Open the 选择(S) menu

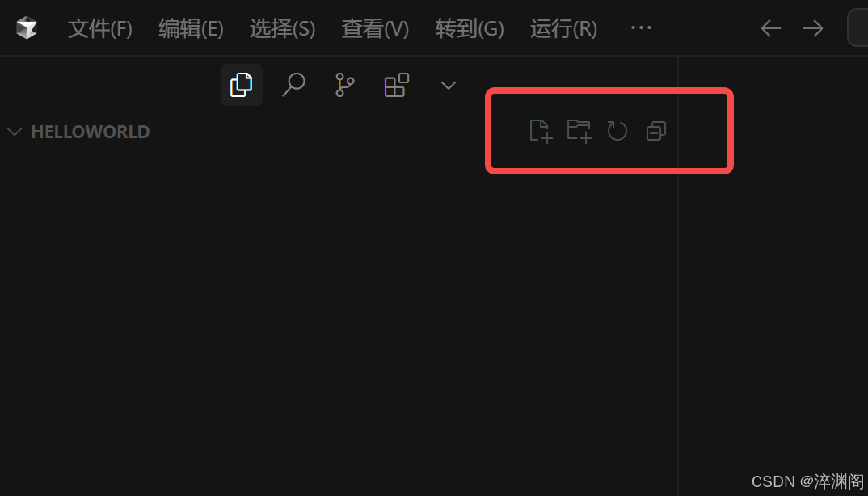[x=282, y=28]
